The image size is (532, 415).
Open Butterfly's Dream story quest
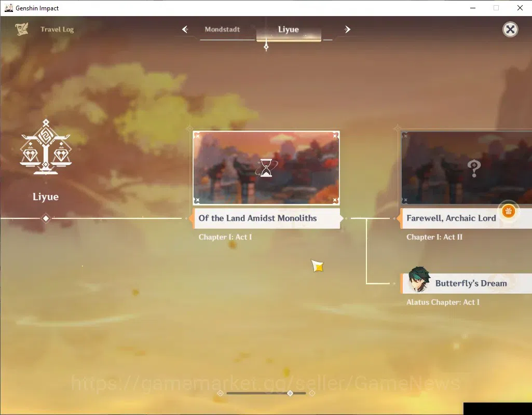click(466, 283)
